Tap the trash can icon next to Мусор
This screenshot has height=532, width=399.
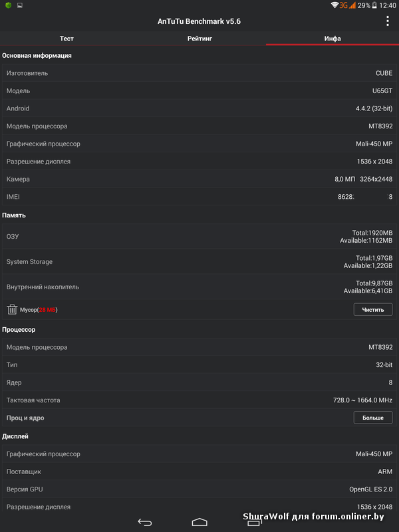click(x=12, y=309)
